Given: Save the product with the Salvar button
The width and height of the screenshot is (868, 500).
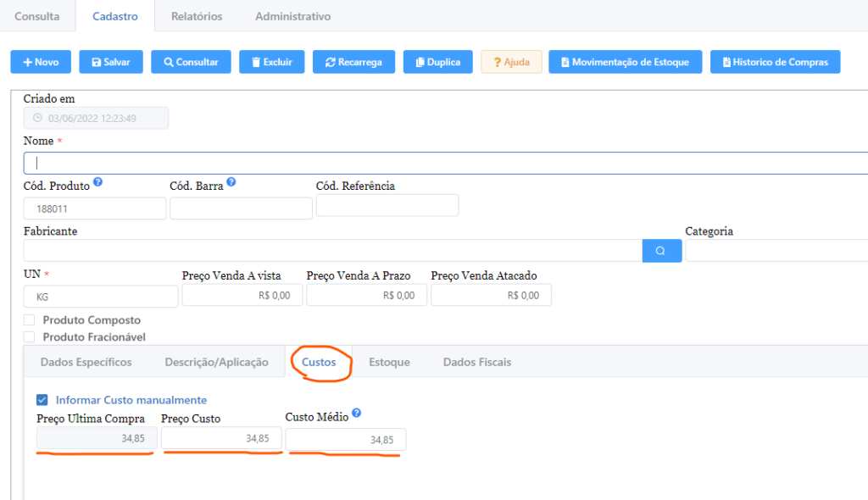Looking at the screenshot, I should [110, 62].
